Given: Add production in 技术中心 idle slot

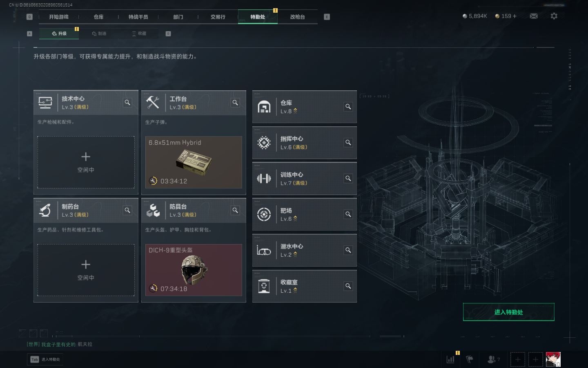Looking at the screenshot, I should click(86, 162).
